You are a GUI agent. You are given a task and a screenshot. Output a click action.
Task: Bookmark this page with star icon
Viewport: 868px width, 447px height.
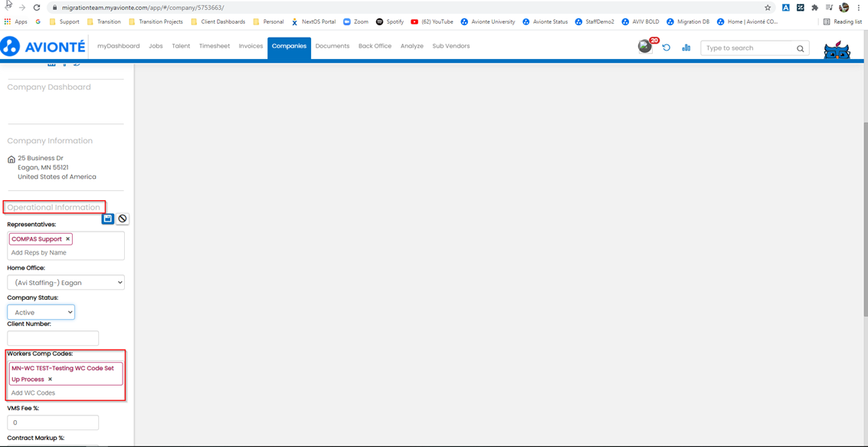point(768,8)
